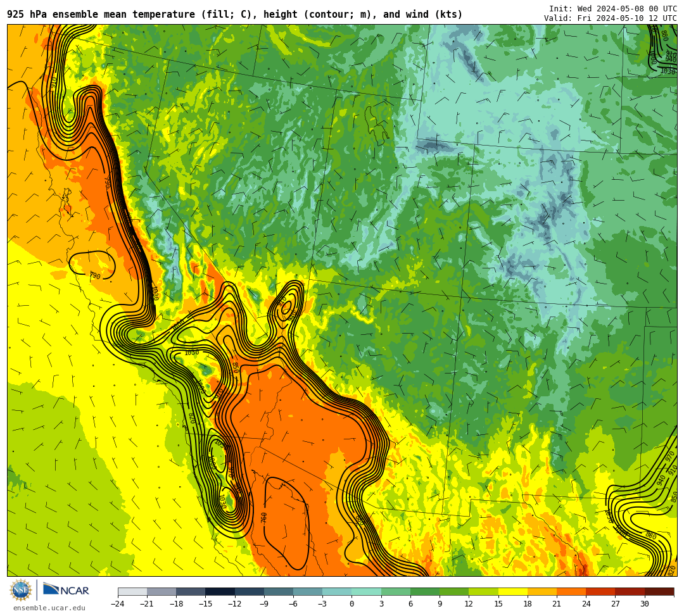
Task: Pick the colorbar swatch between -18 and -15
Action: coord(191,591)
